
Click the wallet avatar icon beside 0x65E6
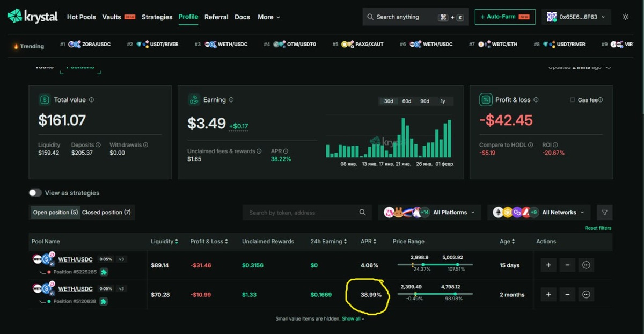[551, 17]
